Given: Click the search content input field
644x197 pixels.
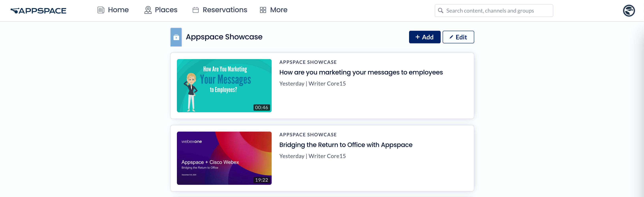Looking at the screenshot, I should (x=494, y=10).
